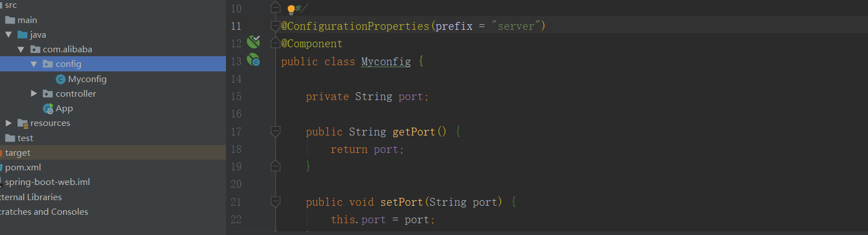Select the target folder in the project tree
The width and height of the screenshot is (868, 235).
click(18, 153)
